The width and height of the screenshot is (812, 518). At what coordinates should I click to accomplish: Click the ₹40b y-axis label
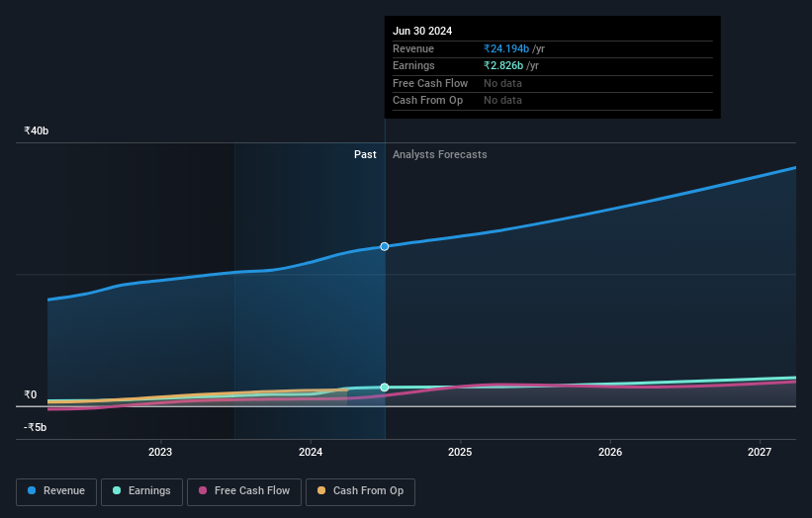(37, 130)
